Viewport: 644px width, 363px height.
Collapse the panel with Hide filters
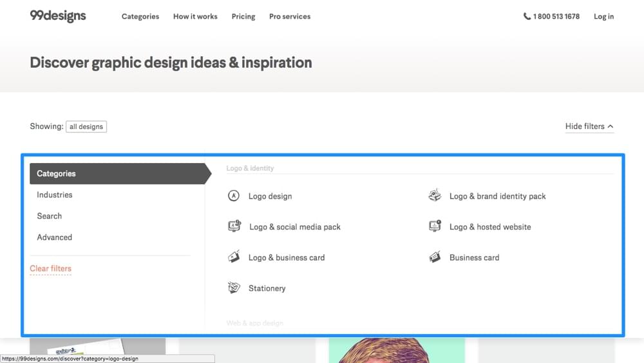(x=589, y=126)
